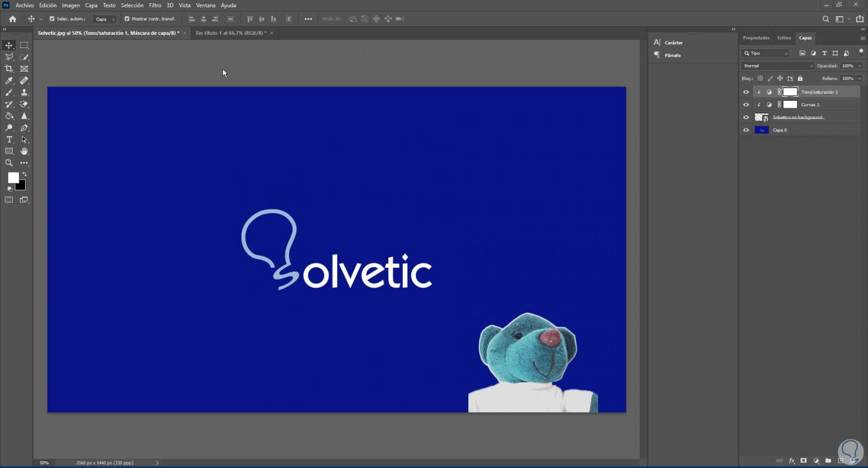Toggle the layer filtering switch
The width and height of the screenshot is (868, 468).
coord(861,52)
